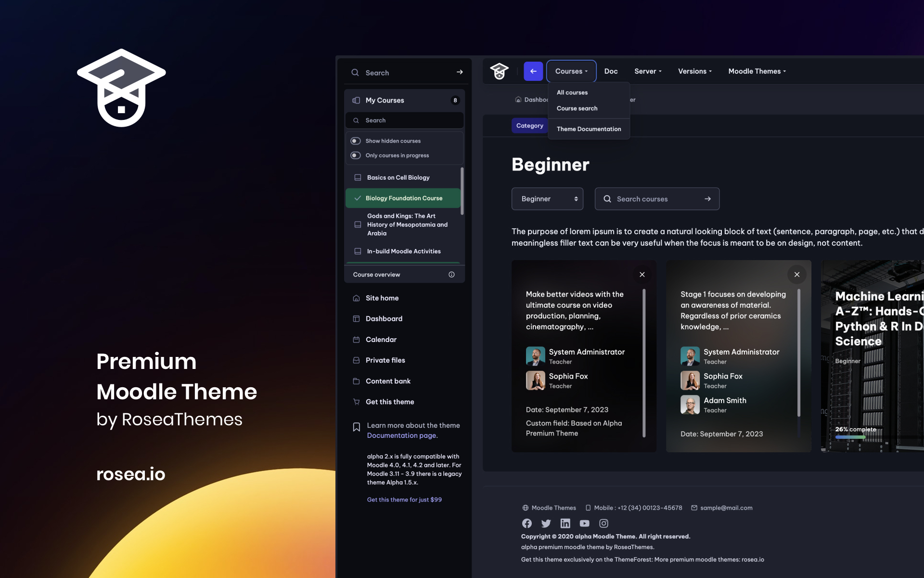Dismiss the first course card overlay

point(642,275)
